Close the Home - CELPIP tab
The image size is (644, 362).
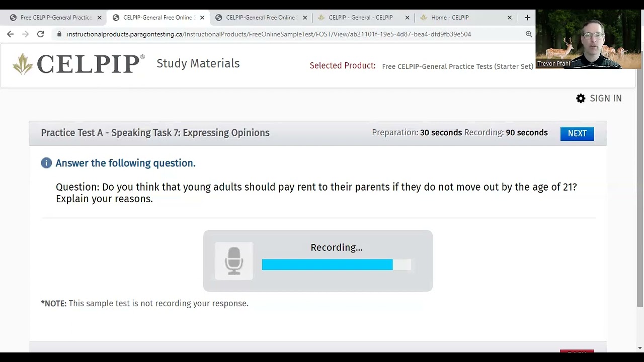click(x=510, y=18)
